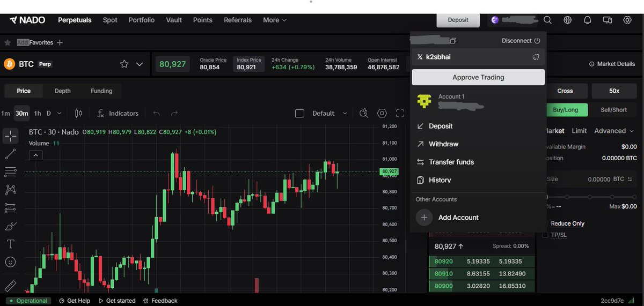644x306 pixels.
Task: Go to the Spot page
Action: pyautogui.click(x=110, y=20)
